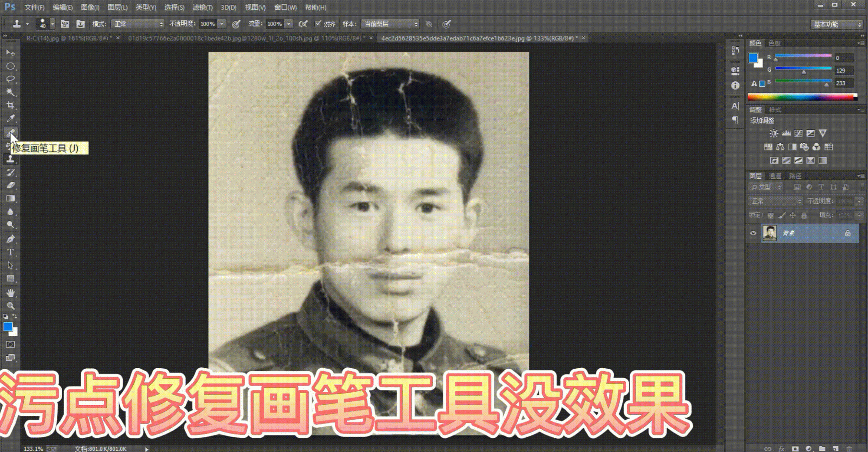
Task: Click the foreground color swatch in toolbox
Action: (8, 327)
